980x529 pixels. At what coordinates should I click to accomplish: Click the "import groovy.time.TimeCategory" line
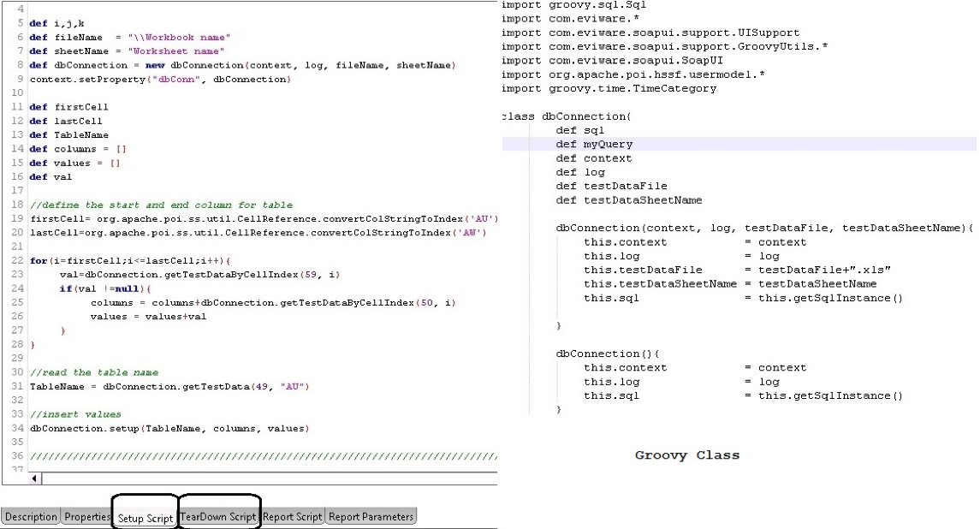click(609, 88)
